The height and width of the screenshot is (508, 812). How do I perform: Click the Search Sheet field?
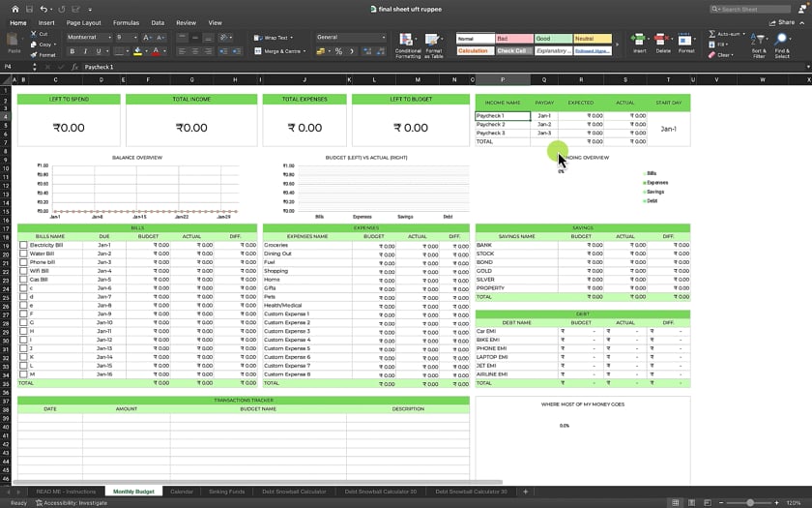click(x=752, y=9)
